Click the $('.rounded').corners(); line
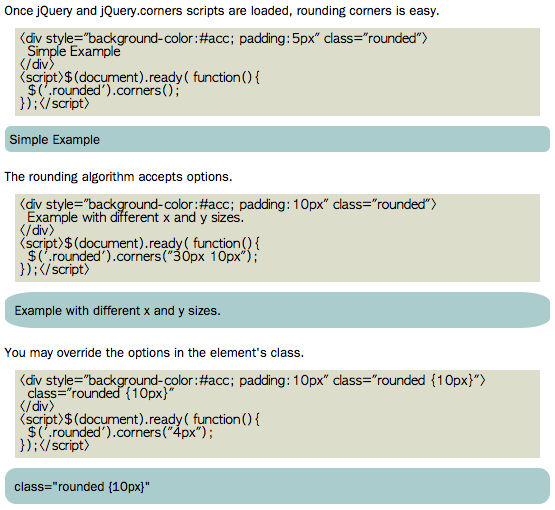This screenshot has width=555, height=510. click(104, 91)
